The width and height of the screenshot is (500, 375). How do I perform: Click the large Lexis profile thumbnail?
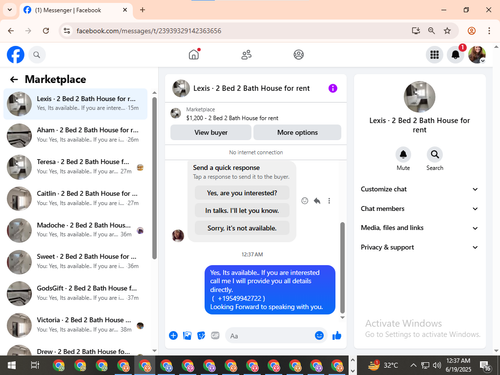point(419,97)
